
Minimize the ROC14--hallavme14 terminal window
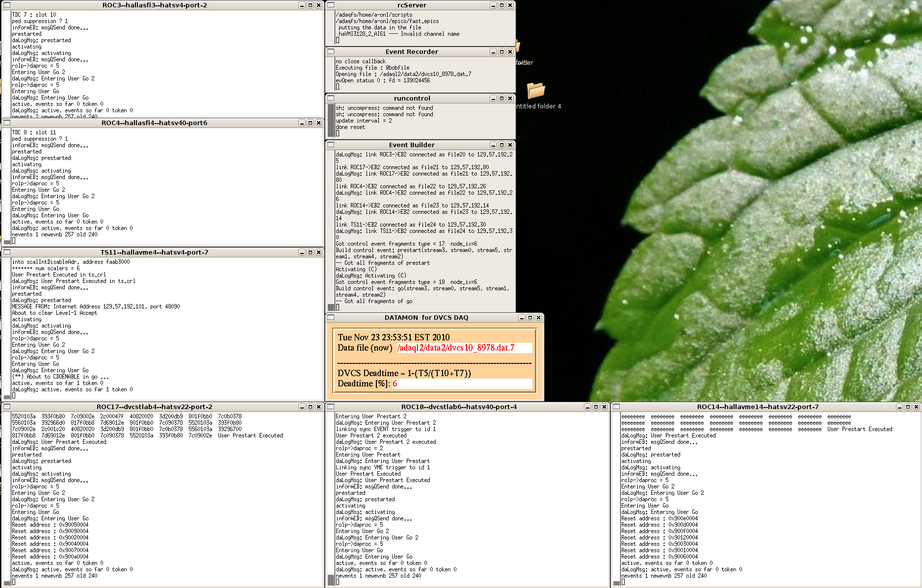click(x=899, y=407)
